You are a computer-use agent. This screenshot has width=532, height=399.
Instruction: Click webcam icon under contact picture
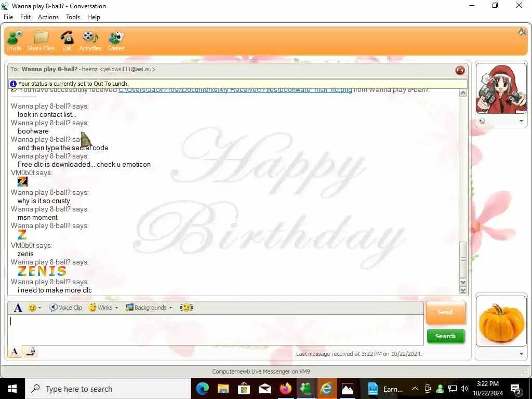coord(482,121)
